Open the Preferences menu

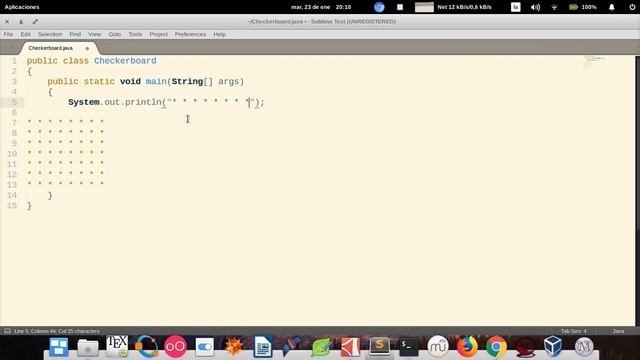[190, 34]
